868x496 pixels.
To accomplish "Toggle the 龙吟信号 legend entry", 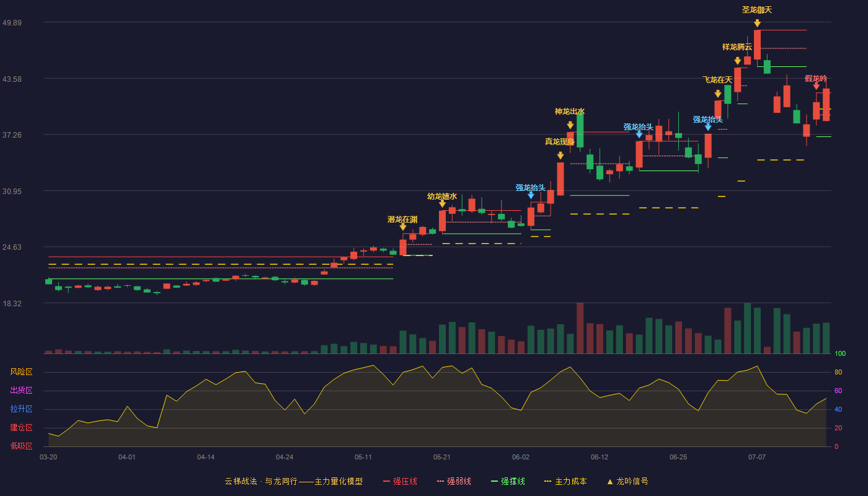I will tap(627, 481).
